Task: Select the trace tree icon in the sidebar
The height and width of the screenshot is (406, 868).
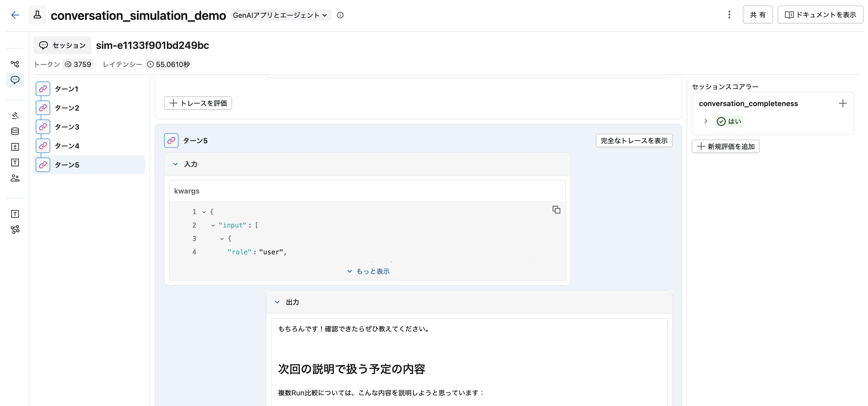Action: click(15, 64)
